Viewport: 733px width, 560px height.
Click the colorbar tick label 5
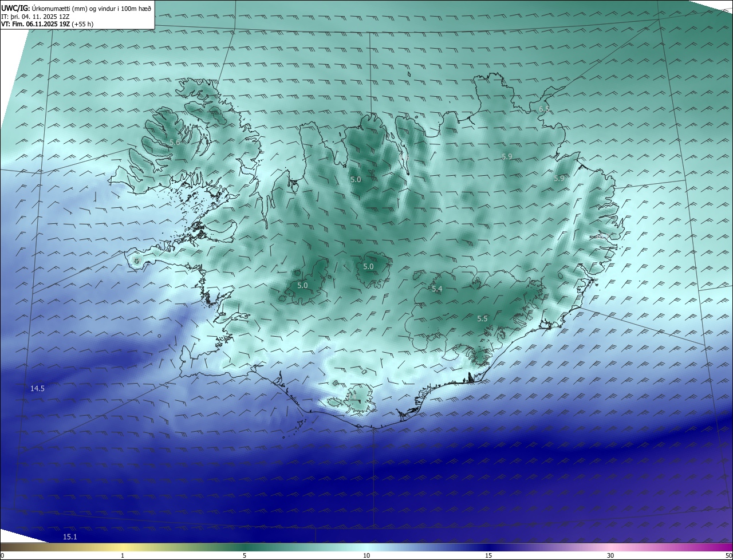point(245,555)
